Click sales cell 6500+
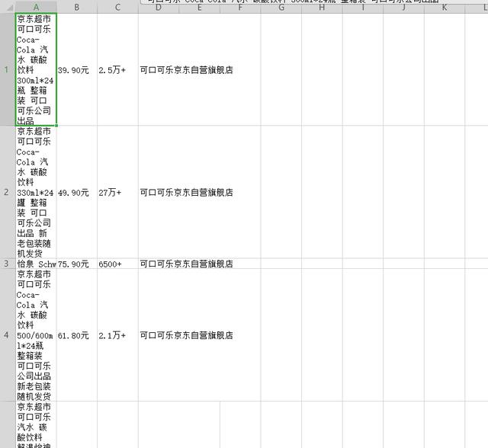Viewport: 488px width, 448px height. pos(117,264)
